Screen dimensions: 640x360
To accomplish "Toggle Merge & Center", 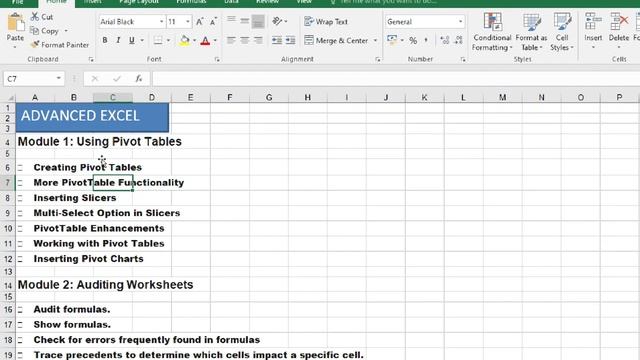I will point(336,40).
